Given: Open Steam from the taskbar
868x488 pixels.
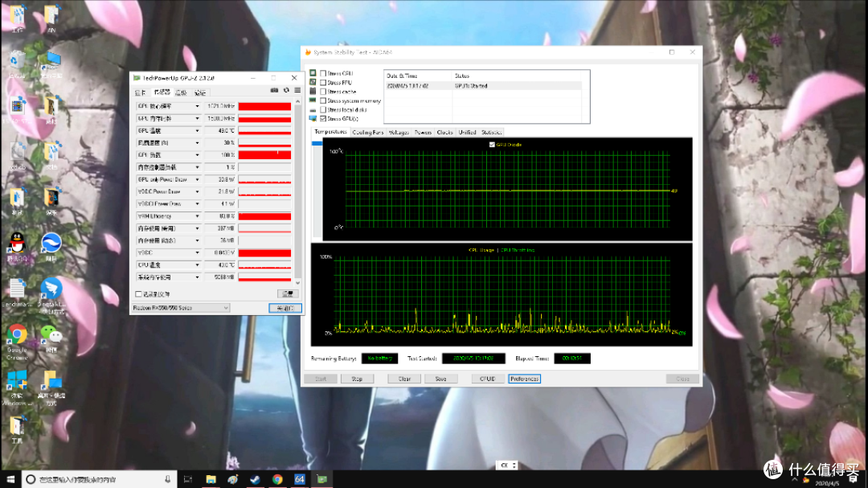Looking at the screenshot, I should coord(256,479).
